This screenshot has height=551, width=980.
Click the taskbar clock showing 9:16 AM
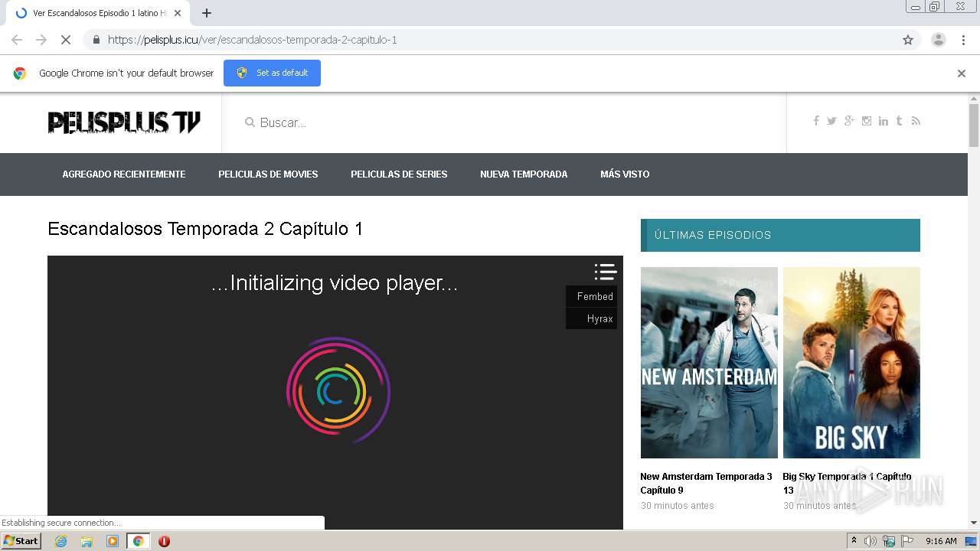coord(941,541)
